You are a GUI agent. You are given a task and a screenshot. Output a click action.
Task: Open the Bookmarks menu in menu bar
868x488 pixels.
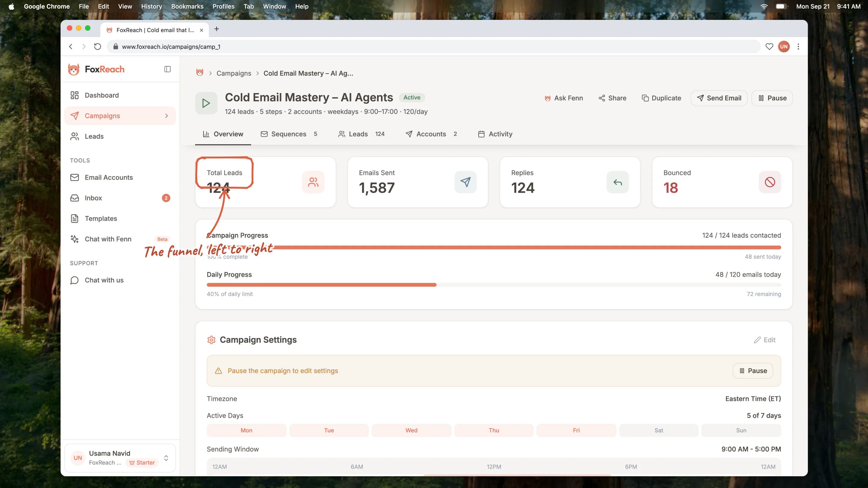tap(187, 6)
